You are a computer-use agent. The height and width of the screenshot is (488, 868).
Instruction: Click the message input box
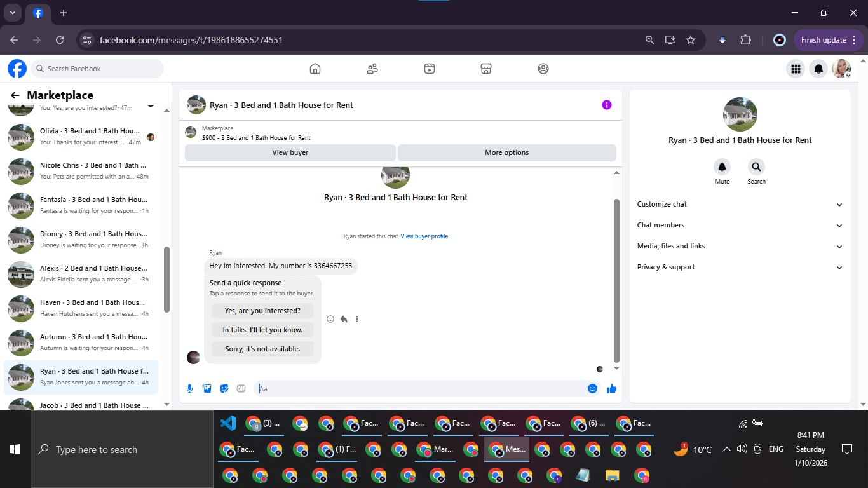pos(419,388)
